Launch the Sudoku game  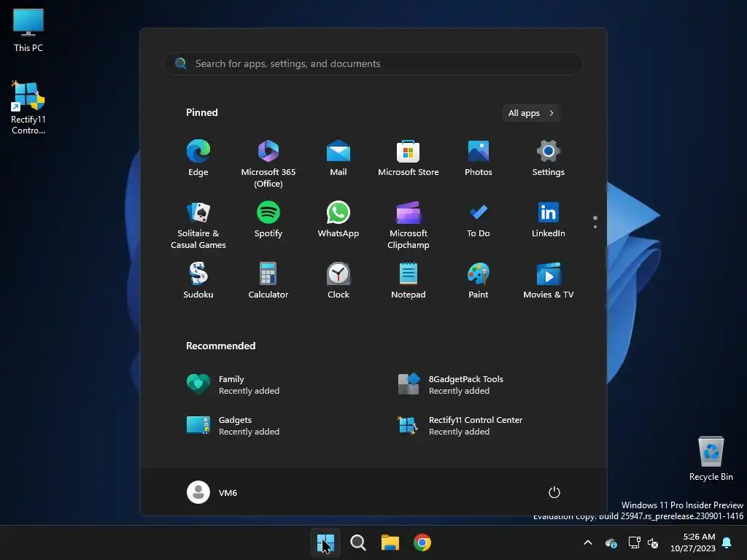tap(198, 281)
